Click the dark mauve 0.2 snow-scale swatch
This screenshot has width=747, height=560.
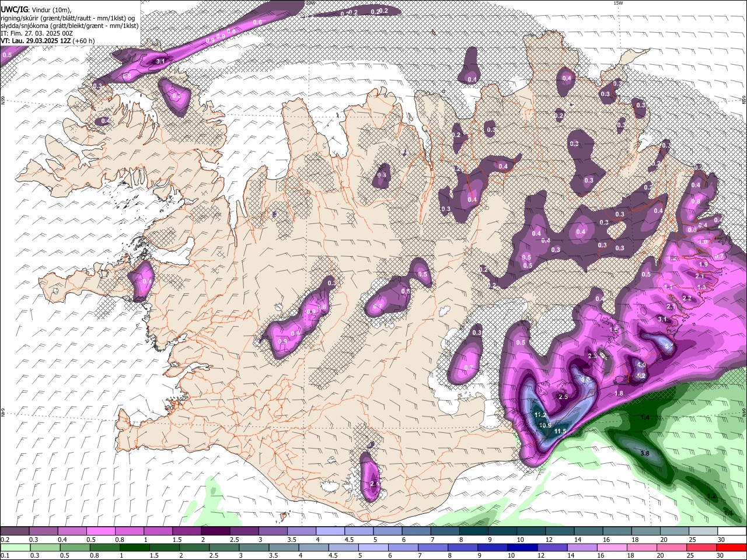(15, 531)
